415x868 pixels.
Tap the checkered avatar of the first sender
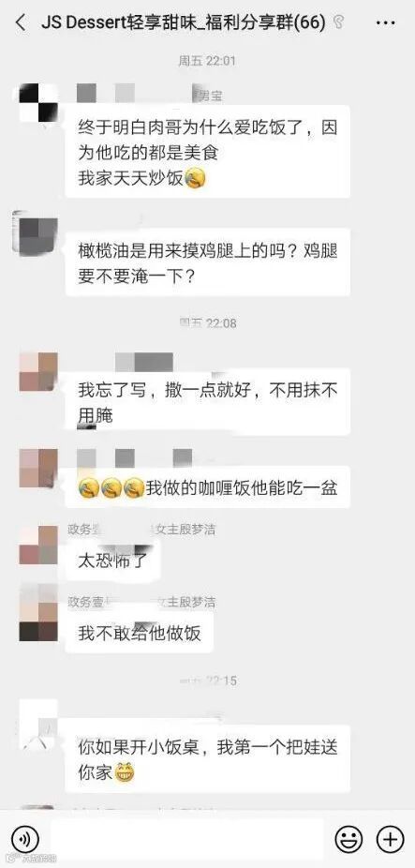coord(38,102)
